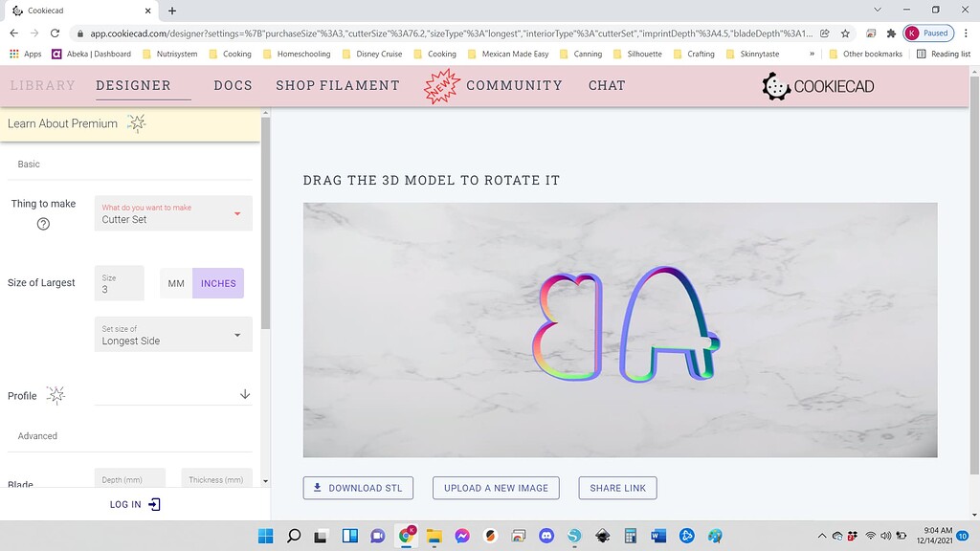
Task: Open Microsoft Word from the taskbar
Action: (x=658, y=536)
